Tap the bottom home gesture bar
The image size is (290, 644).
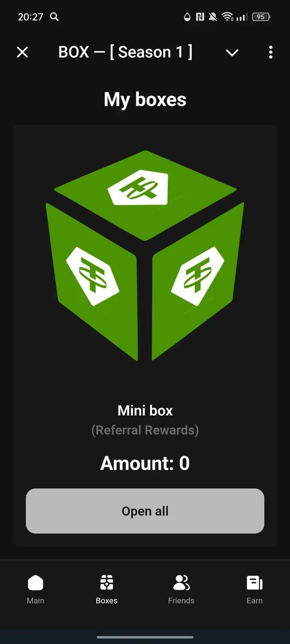tap(145, 637)
